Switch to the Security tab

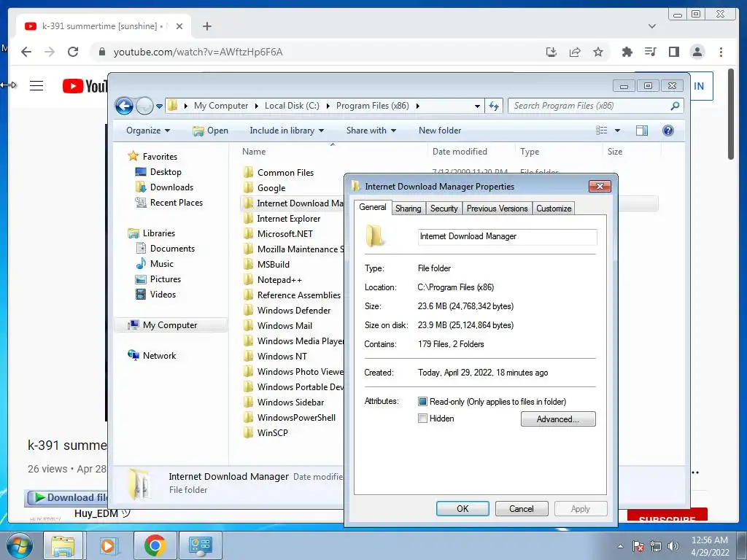(x=444, y=209)
